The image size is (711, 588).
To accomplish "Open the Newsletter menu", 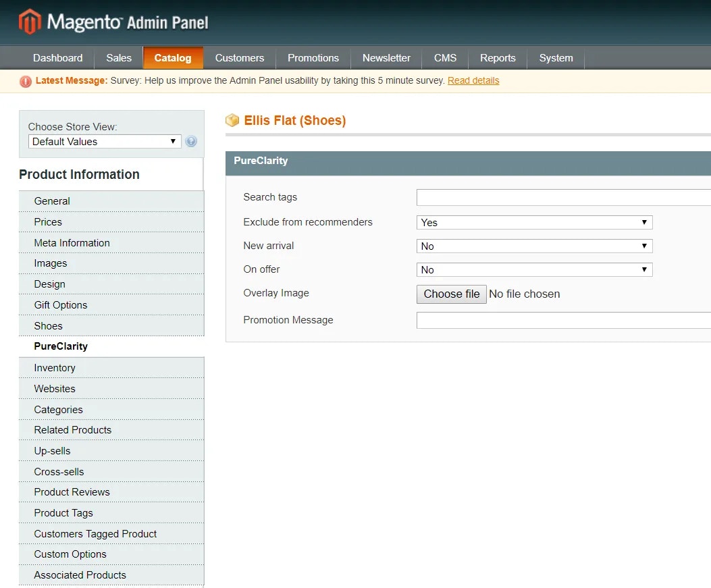I will pos(386,58).
